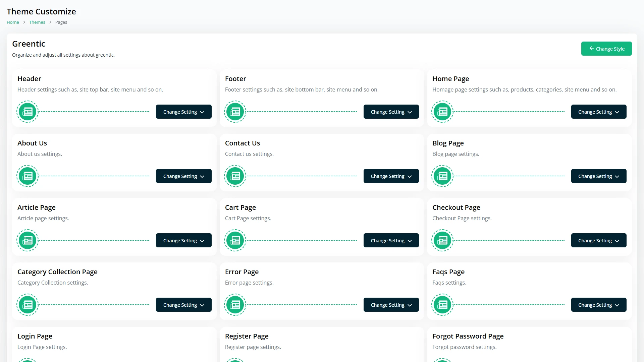Image resolution: width=644 pixels, height=362 pixels.
Task: Expand Change Setting for Error Page
Action: pos(391,305)
